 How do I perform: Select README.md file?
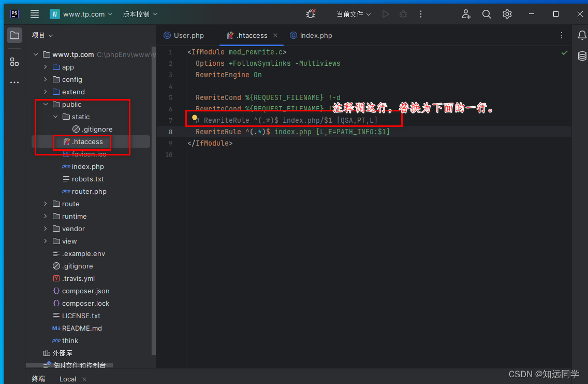point(77,328)
